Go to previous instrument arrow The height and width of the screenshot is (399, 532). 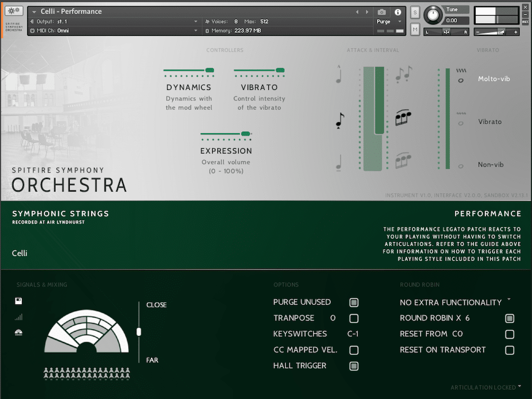coord(357,12)
